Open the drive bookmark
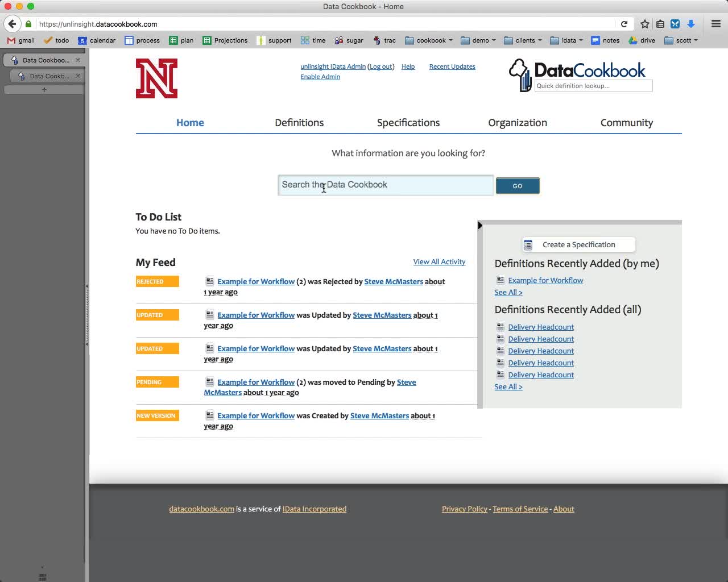 click(642, 40)
